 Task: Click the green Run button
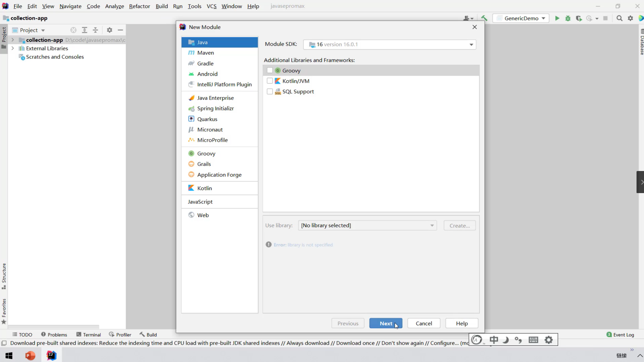(x=557, y=18)
